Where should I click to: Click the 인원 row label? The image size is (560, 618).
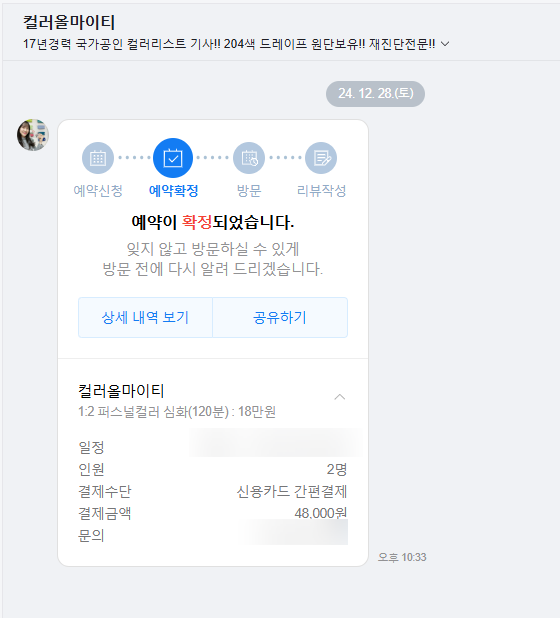click(91, 469)
